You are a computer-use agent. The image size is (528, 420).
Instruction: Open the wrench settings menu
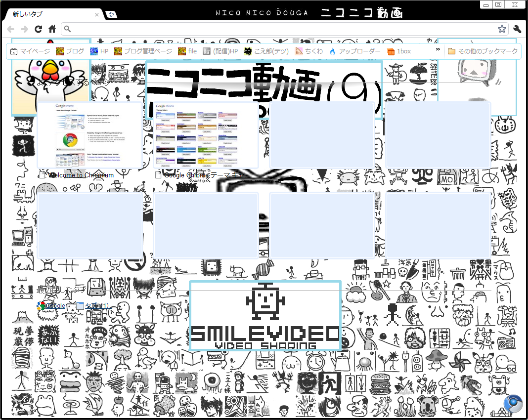point(517,29)
